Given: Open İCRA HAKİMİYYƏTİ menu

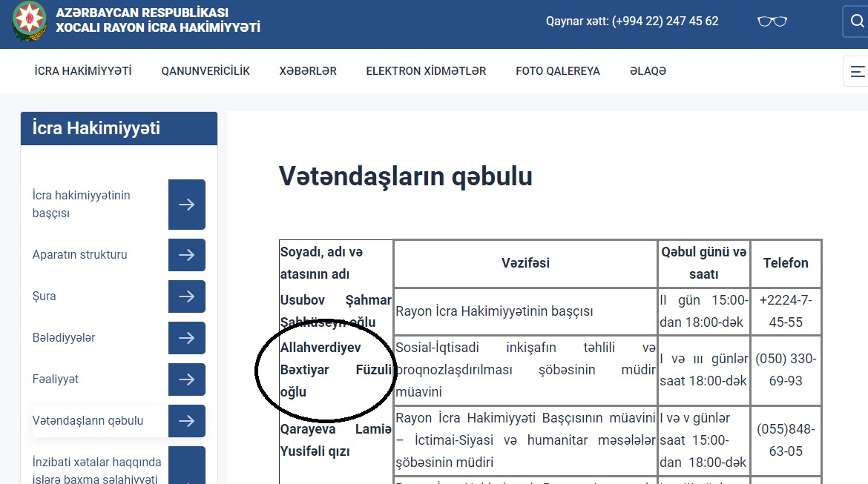Looking at the screenshot, I should (x=83, y=71).
